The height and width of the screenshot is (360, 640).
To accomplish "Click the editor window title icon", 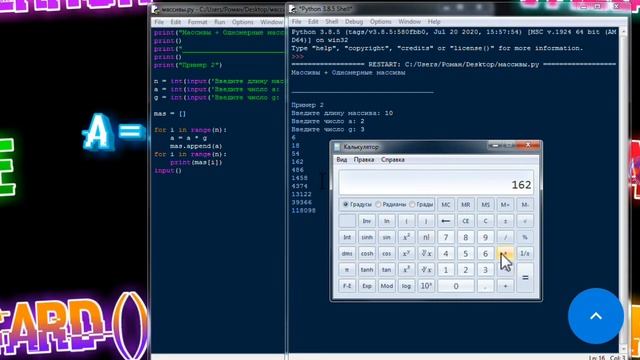I will (156, 9).
